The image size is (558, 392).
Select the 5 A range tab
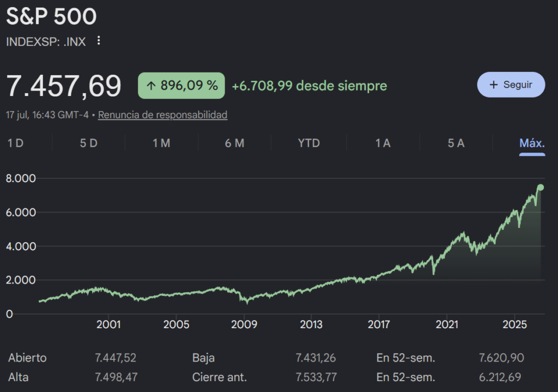point(456,143)
